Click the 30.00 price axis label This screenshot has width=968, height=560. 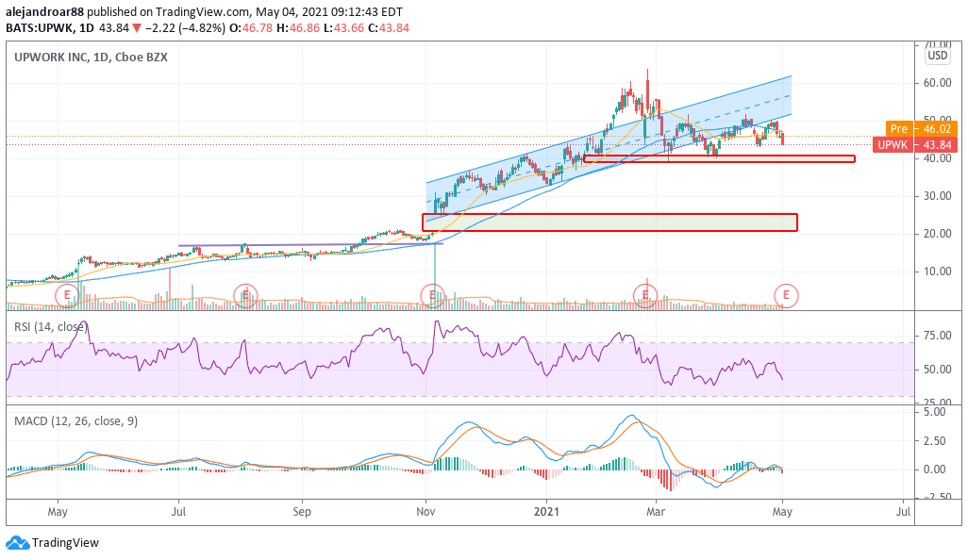(x=937, y=196)
